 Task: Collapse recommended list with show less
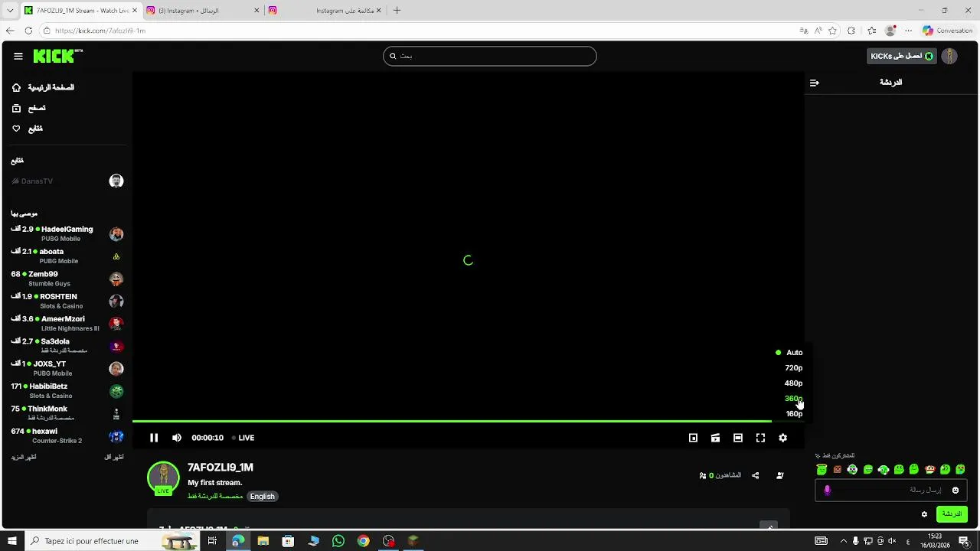tap(113, 457)
